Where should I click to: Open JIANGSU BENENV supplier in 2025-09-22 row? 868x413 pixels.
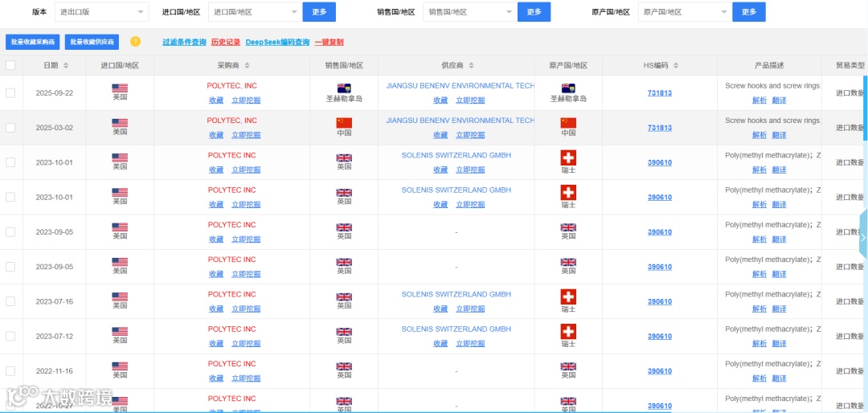460,86
